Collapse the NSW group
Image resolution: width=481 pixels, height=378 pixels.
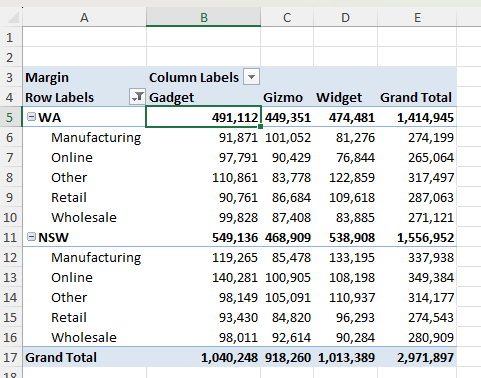(x=31, y=237)
